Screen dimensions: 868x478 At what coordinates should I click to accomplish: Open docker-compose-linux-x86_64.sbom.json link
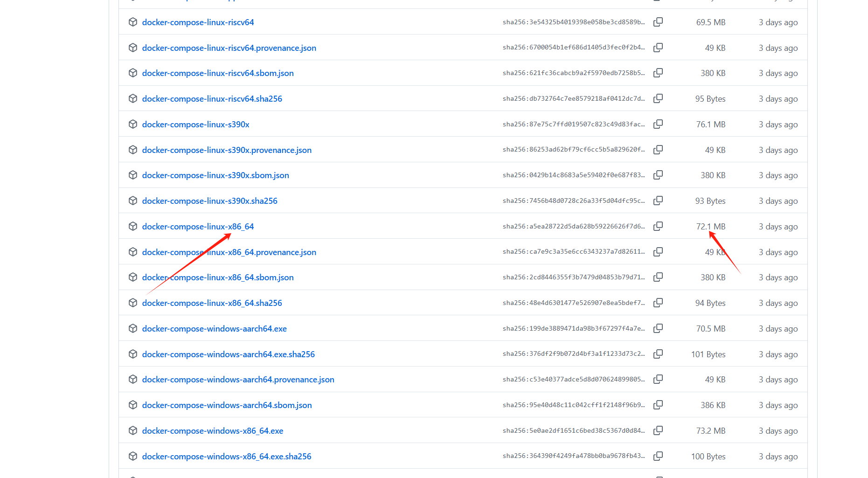point(218,277)
